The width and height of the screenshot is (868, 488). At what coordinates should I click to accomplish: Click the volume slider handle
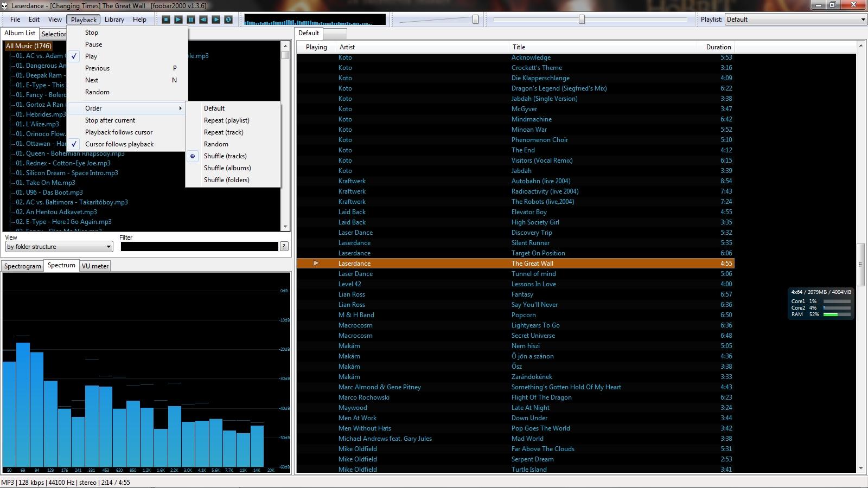point(476,20)
